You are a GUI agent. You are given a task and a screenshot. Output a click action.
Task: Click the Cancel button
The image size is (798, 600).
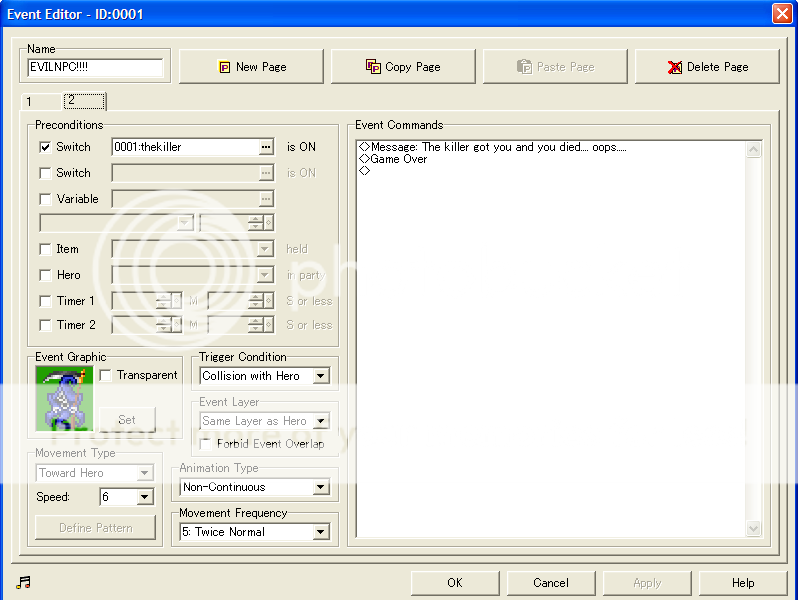550,583
